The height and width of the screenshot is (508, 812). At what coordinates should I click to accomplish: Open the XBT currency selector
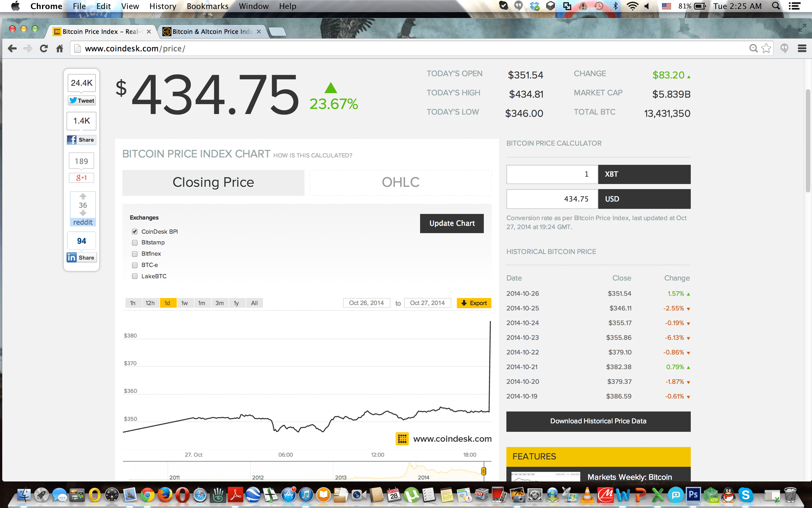tap(644, 174)
